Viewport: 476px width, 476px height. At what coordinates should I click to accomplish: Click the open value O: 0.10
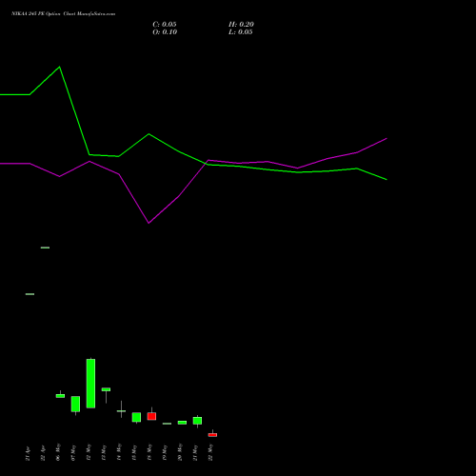[x=165, y=32]
